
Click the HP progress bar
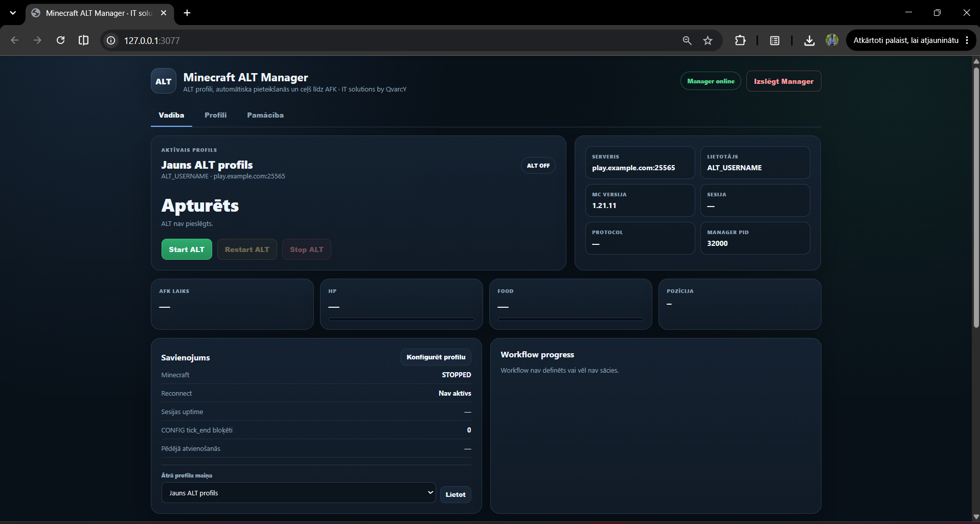click(x=401, y=320)
